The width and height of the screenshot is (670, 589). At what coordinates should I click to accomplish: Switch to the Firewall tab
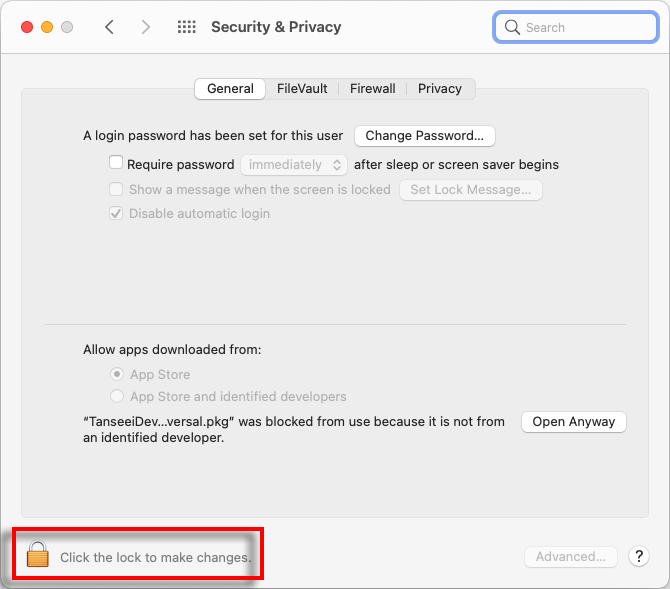(373, 88)
